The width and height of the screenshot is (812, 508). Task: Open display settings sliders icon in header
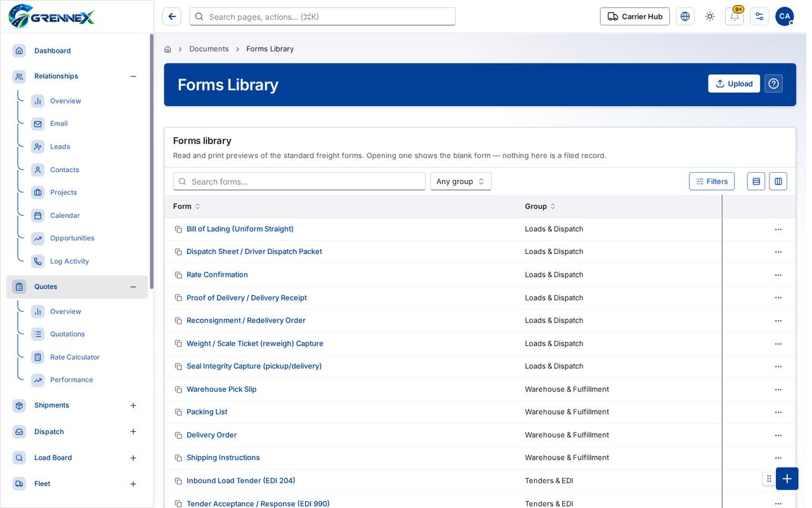point(759,17)
